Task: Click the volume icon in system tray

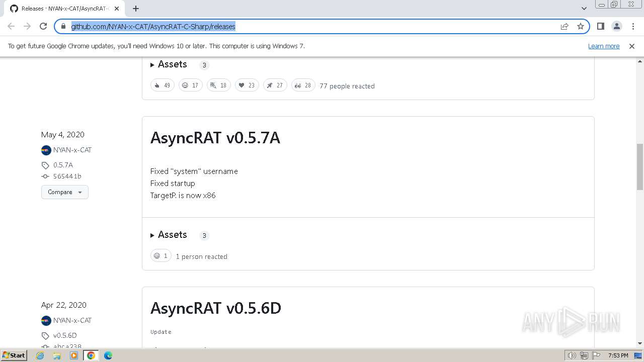Action: pyautogui.click(x=572, y=355)
